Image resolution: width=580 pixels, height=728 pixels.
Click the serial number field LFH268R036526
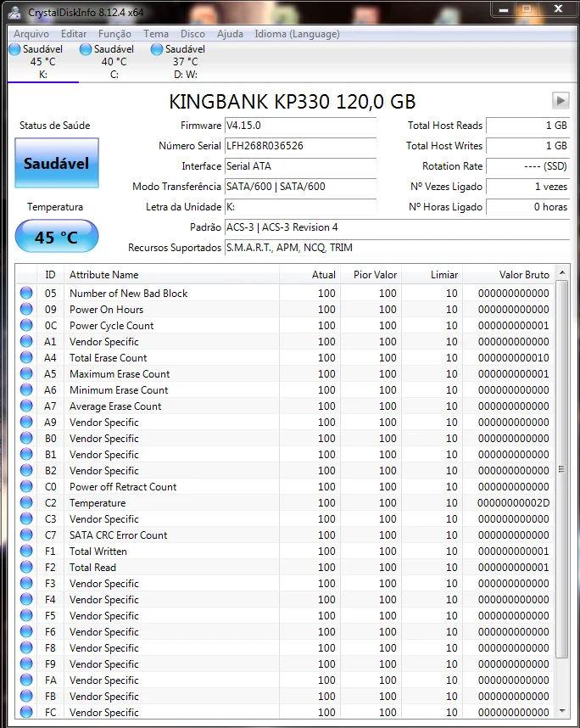click(x=300, y=146)
